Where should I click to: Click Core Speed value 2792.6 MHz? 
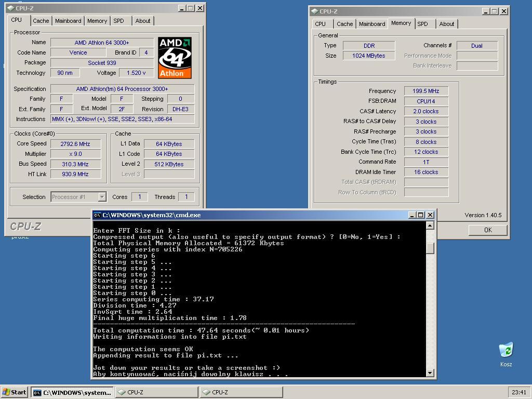75,144
